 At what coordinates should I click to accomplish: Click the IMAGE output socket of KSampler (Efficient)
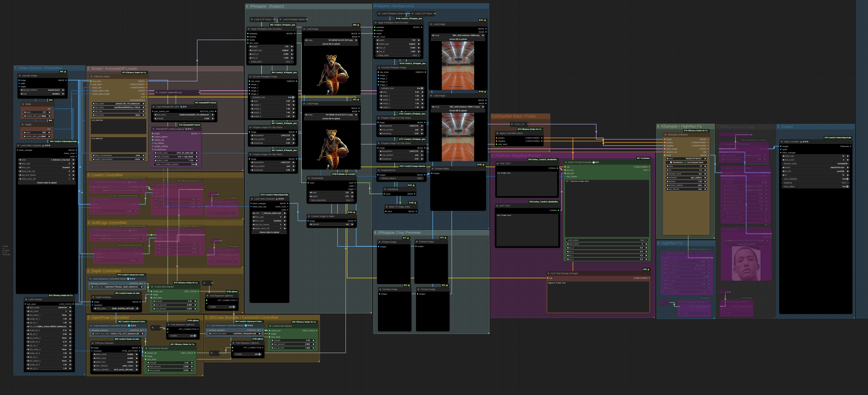click(x=708, y=155)
